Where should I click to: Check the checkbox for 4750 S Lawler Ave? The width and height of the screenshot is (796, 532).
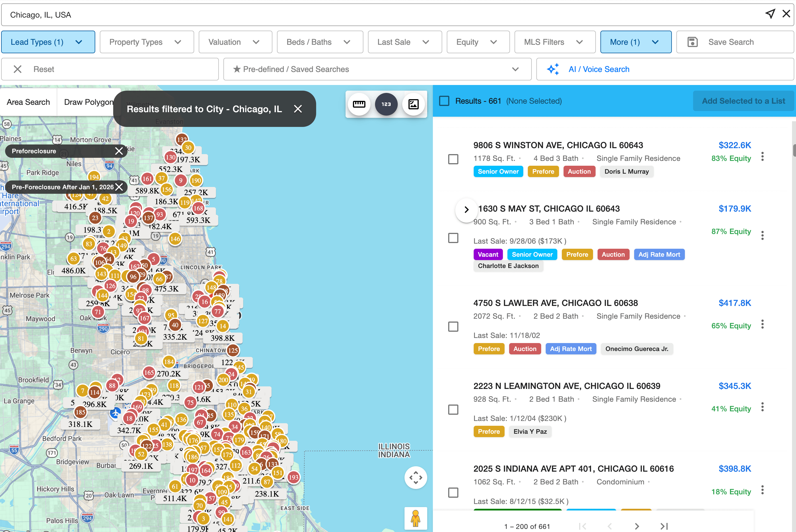453,327
